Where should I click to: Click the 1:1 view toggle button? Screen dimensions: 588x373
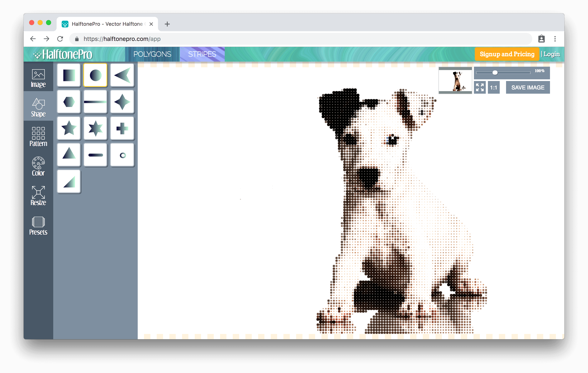[x=494, y=87]
